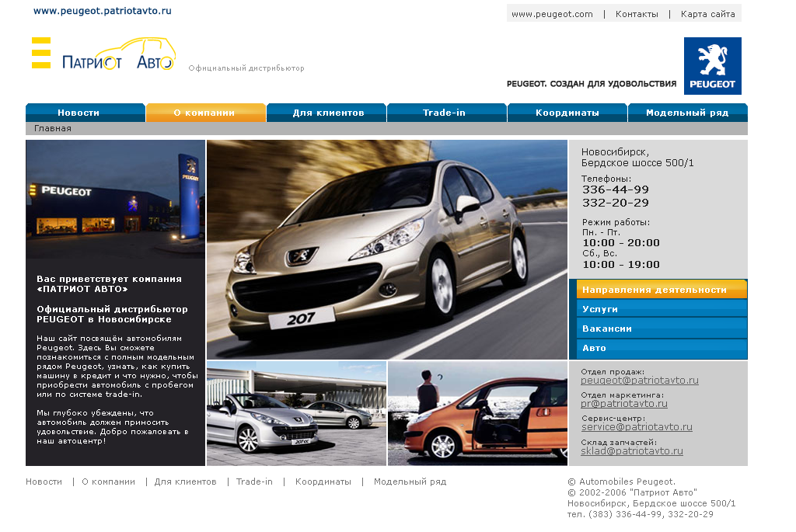Open the Модельный ряд tab
The image size is (796, 532).
click(687, 113)
